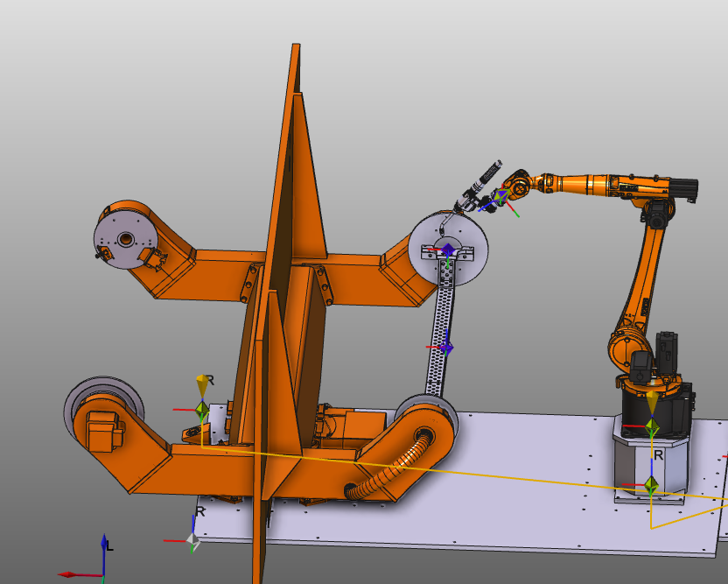The height and width of the screenshot is (584, 728).
Task: Select the white frame marker at the floor plate corner
Action: 193,541
